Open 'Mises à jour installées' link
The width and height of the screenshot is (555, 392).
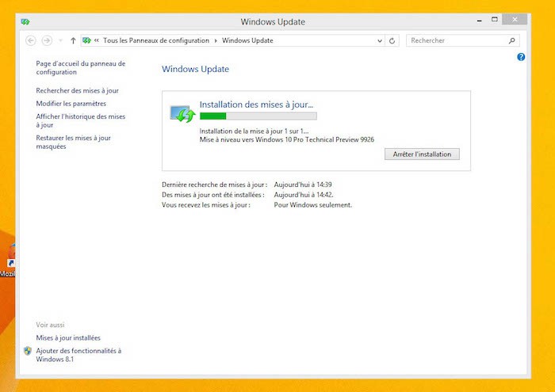[68, 337]
